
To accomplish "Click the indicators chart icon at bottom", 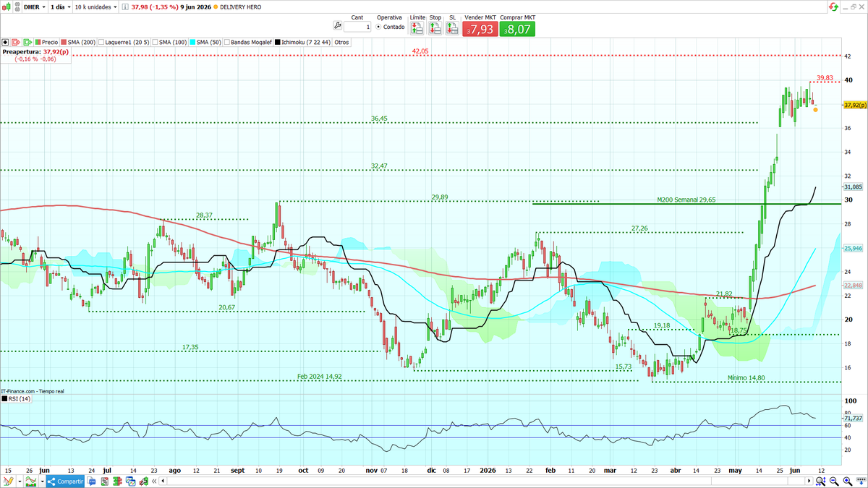I will pos(30,481).
